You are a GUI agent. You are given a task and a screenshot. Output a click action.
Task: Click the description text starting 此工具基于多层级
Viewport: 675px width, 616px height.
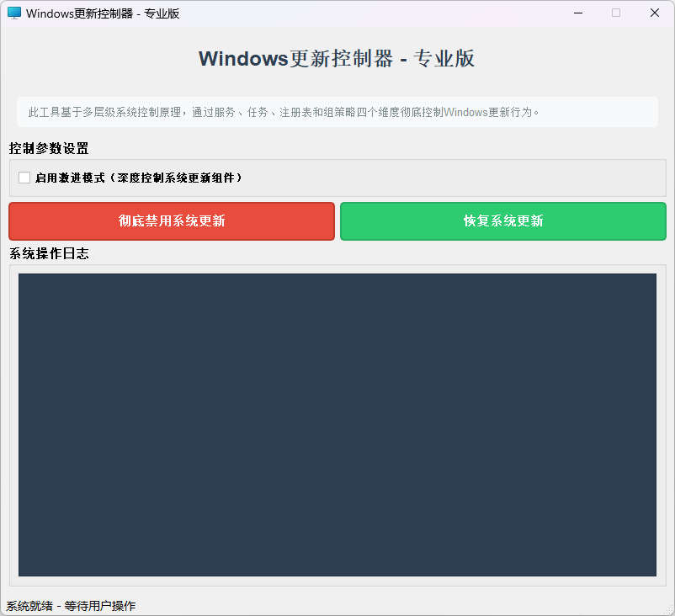284,113
